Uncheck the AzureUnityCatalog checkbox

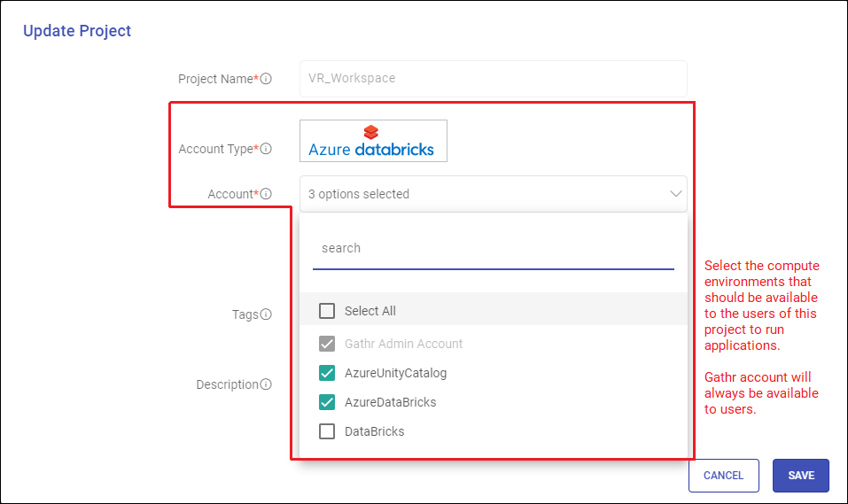click(327, 373)
